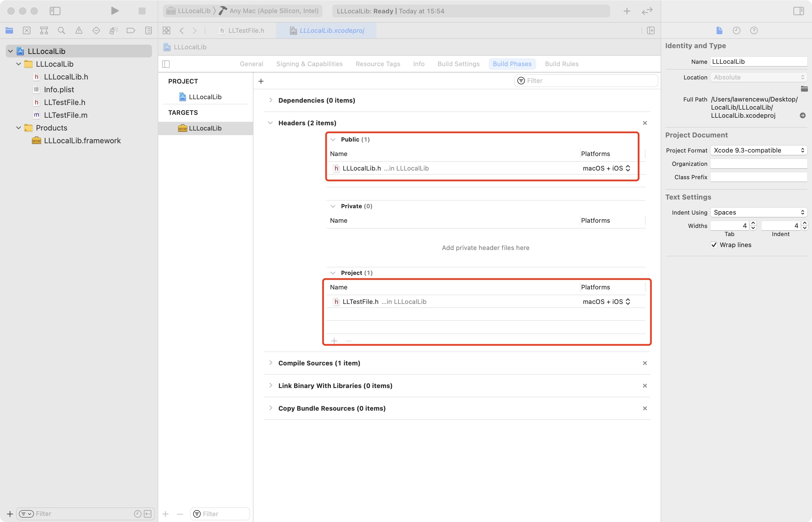Viewport: 812px width, 522px height.
Task: Click the Run (play) button
Action: click(115, 11)
